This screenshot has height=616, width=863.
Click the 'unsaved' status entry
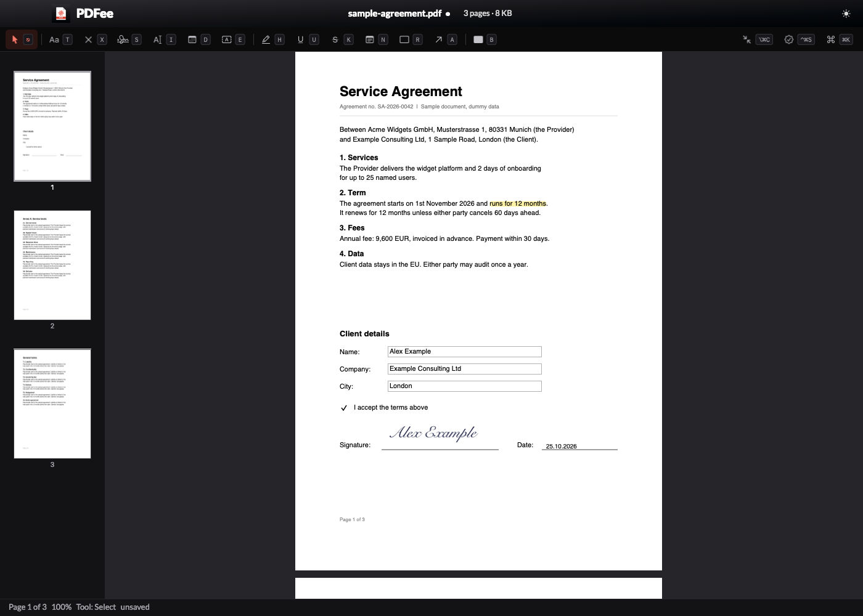point(135,607)
